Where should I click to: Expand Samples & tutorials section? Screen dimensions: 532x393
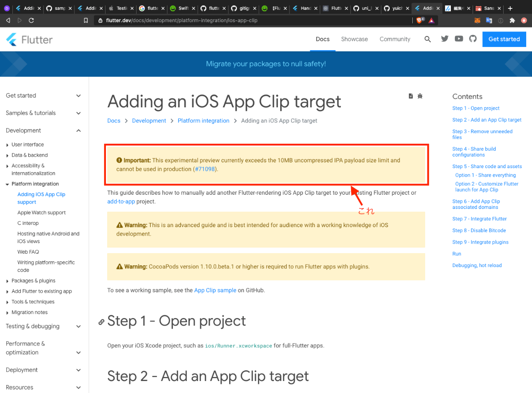tap(43, 113)
